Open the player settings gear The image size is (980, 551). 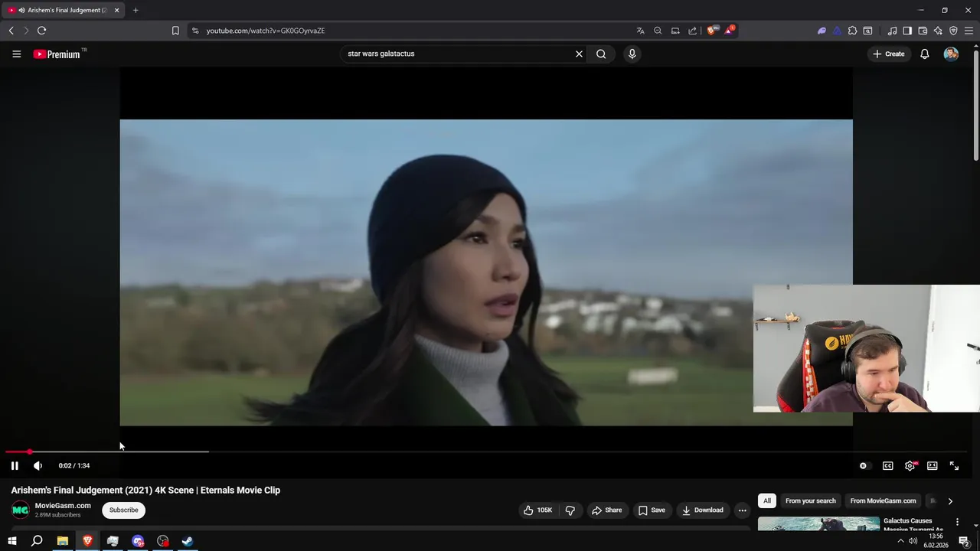pyautogui.click(x=910, y=465)
